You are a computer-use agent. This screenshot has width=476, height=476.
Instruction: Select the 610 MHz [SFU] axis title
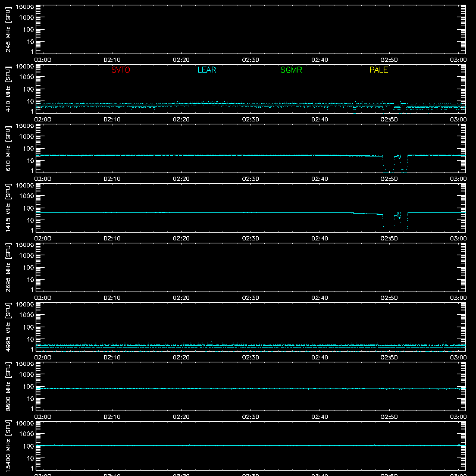(8, 148)
